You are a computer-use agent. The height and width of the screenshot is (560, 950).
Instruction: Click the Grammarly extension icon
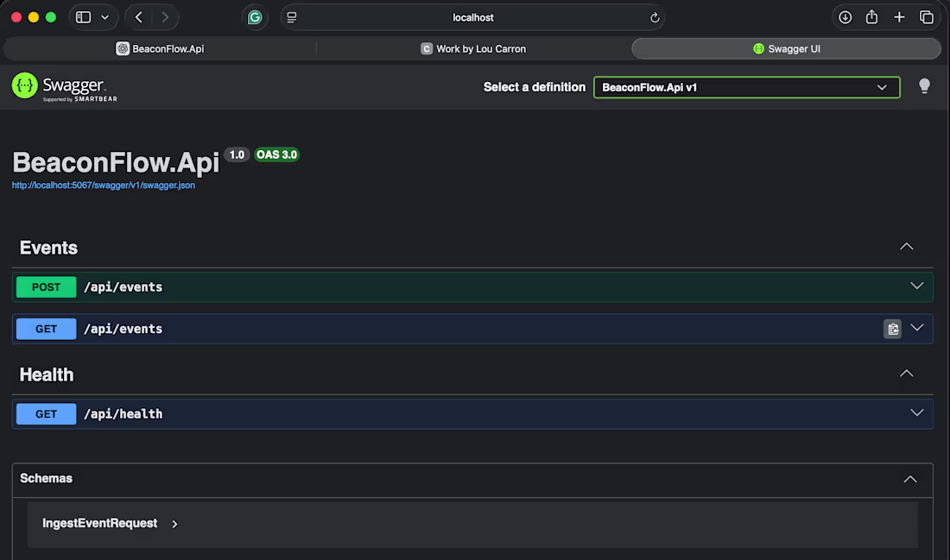(x=255, y=16)
